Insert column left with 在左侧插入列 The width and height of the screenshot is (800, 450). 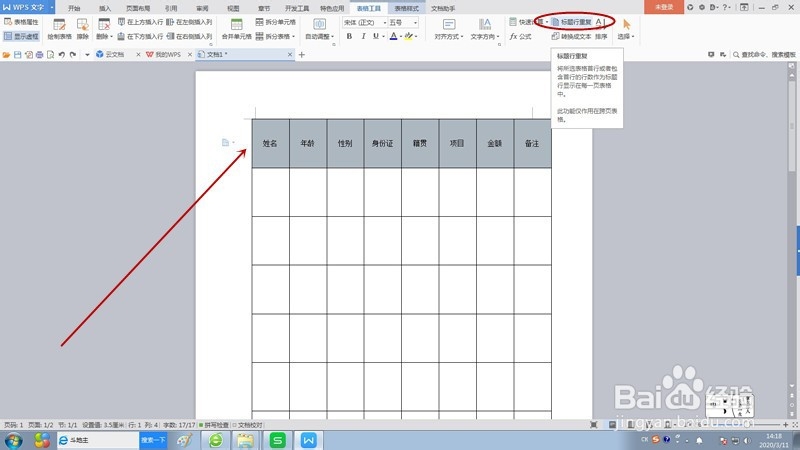click(189, 22)
